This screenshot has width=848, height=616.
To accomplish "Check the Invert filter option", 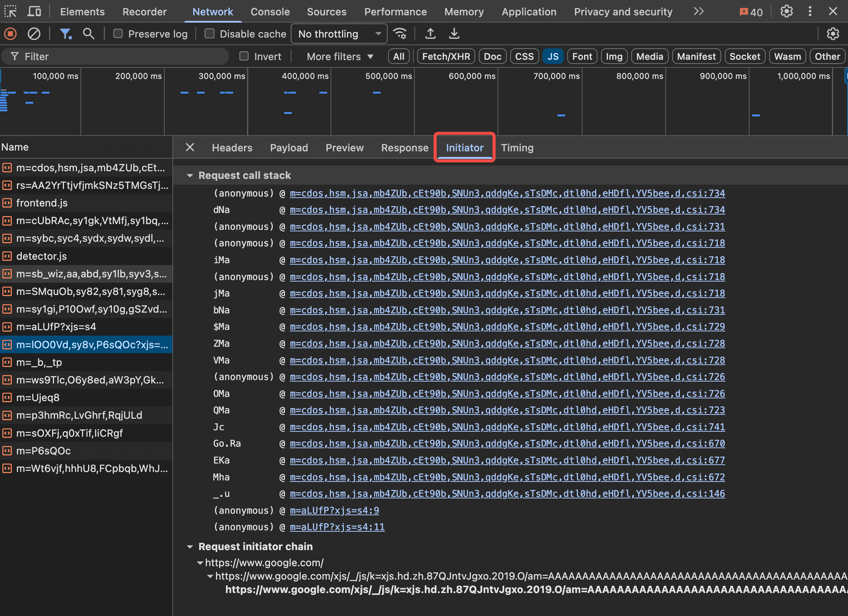I will (x=244, y=56).
